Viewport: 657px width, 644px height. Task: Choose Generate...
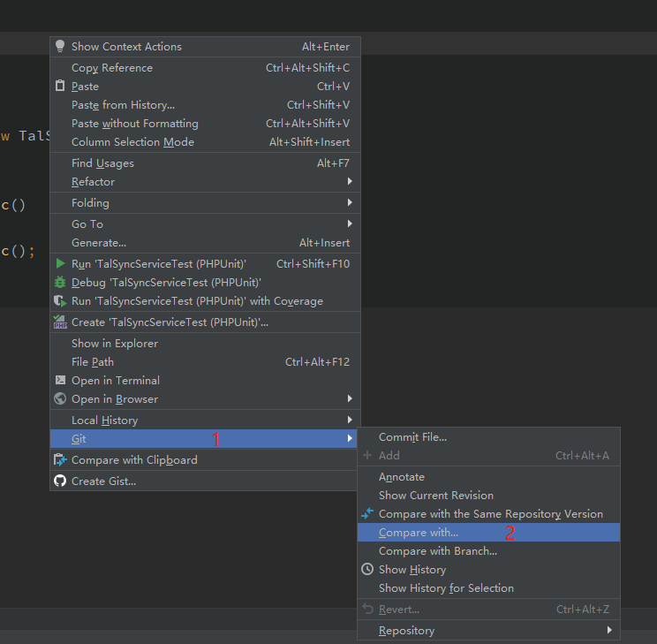(x=205, y=242)
